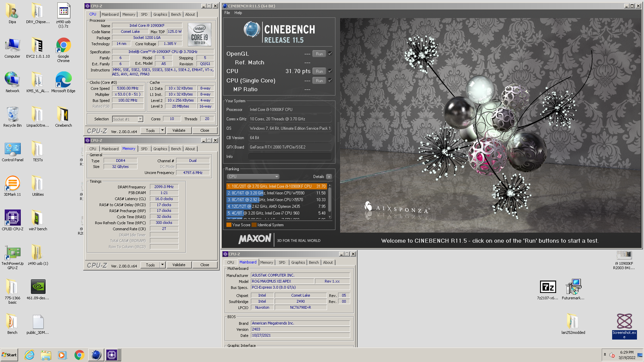Screen dimensions: 644x362
Task: Launch TechPowerUp GPU-Z shortcut
Action: tap(12, 257)
